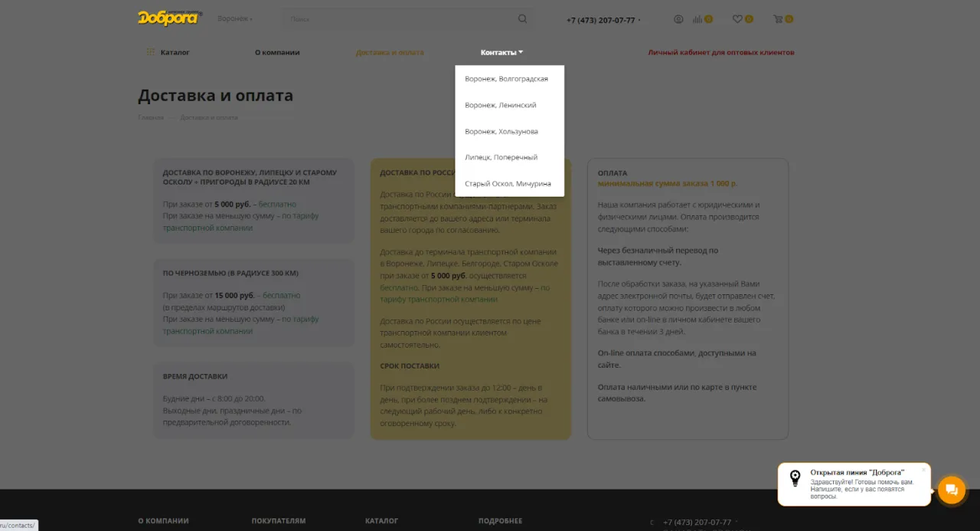The height and width of the screenshot is (531, 980).
Task: Open the Воронеж city selector
Action: click(x=234, y=18)
